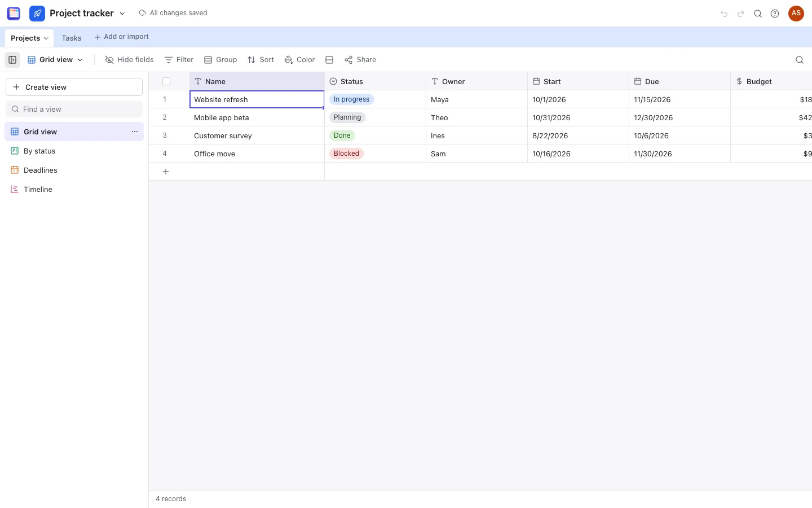Open Grid view options ellipsis
The height and width of the screenshot is (508, 812).
pyautogui.click(x=135, y=132)
